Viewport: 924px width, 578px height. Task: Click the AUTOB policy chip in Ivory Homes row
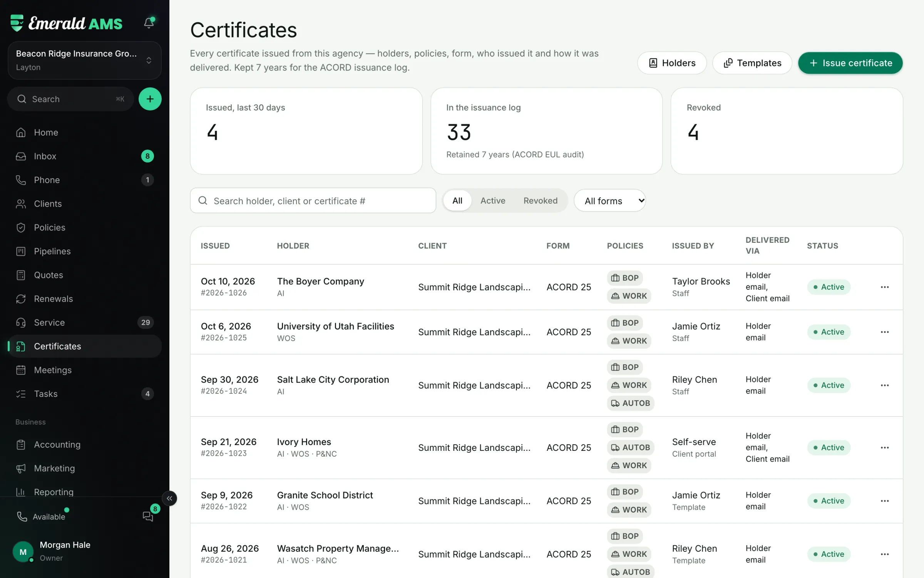point(630,447)
